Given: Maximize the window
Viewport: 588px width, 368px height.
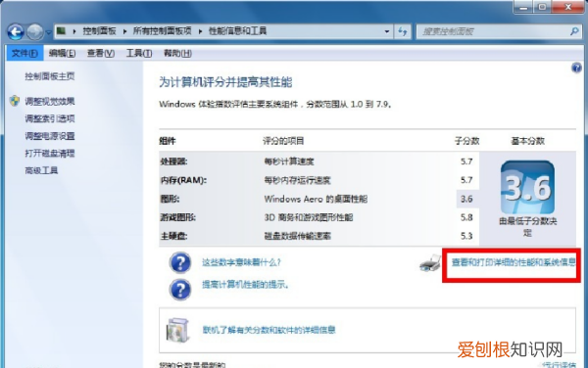Looking at the screenshot, I should coord(542,7).
